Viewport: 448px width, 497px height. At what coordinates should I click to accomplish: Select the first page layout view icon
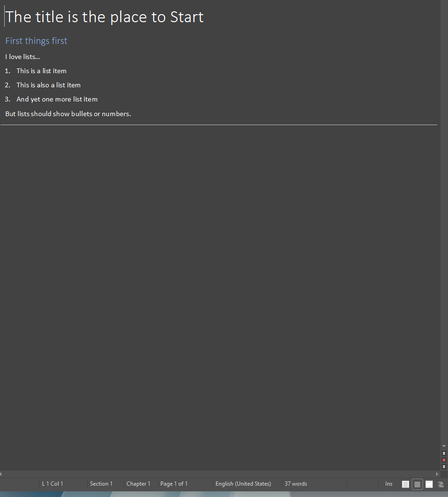406,484
